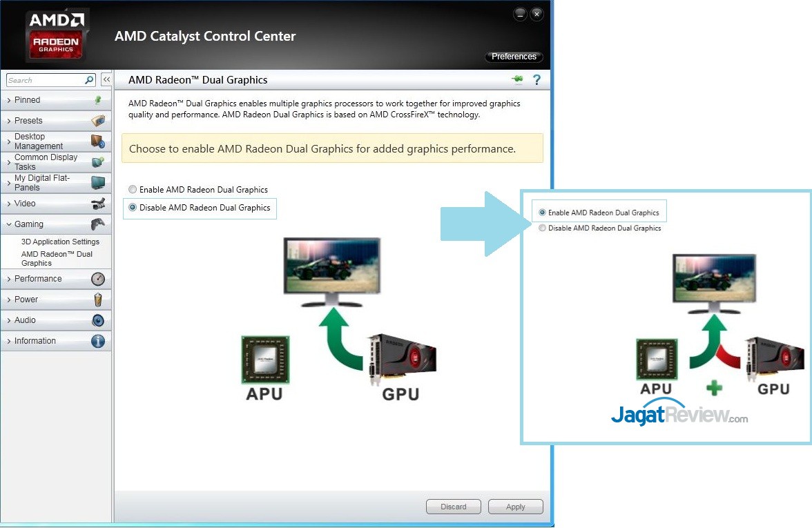Open 3D Application Settings page
The height and width of the screenshot is (528, 812).
pos(60,242)
